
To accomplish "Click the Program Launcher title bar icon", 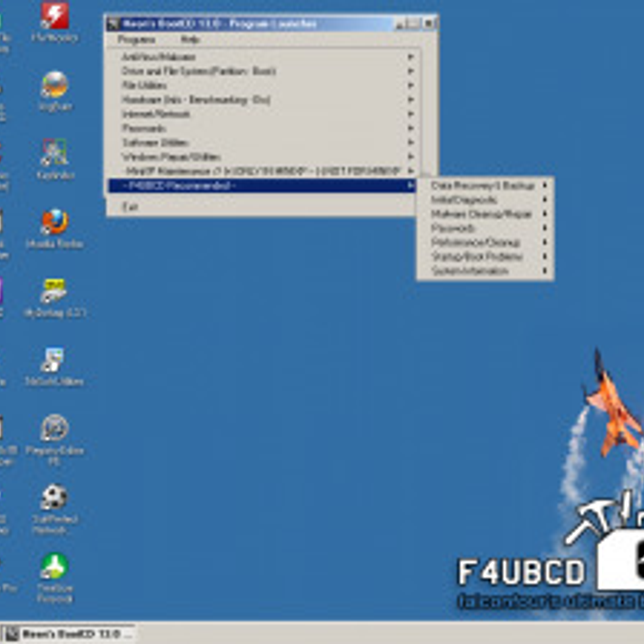I will (x=114, y=24).
